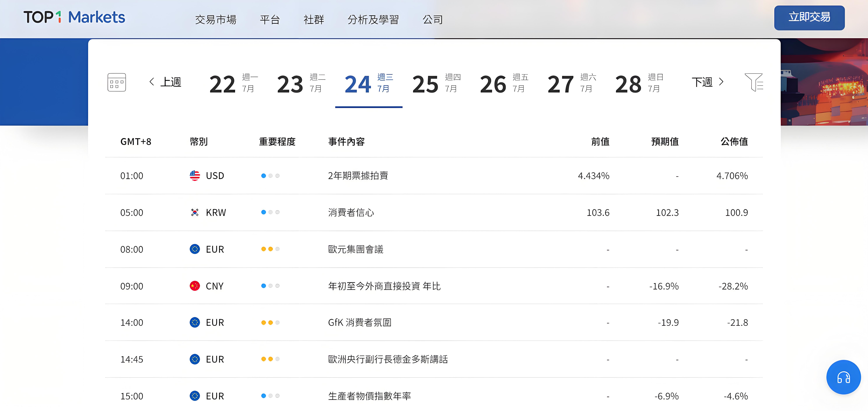Click the Korean flag icon beside KRW
Screen dimensions: 868x411
[x=195, y=212]
